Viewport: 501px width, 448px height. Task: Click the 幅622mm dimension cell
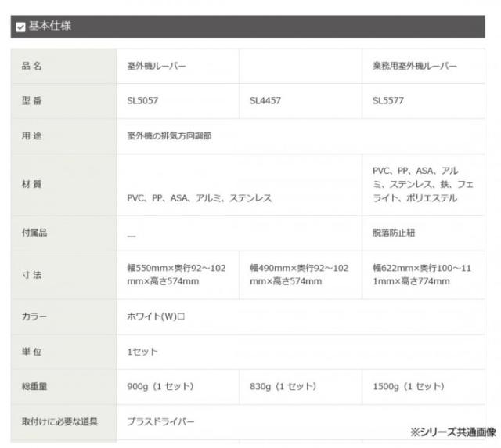(423, 274)
